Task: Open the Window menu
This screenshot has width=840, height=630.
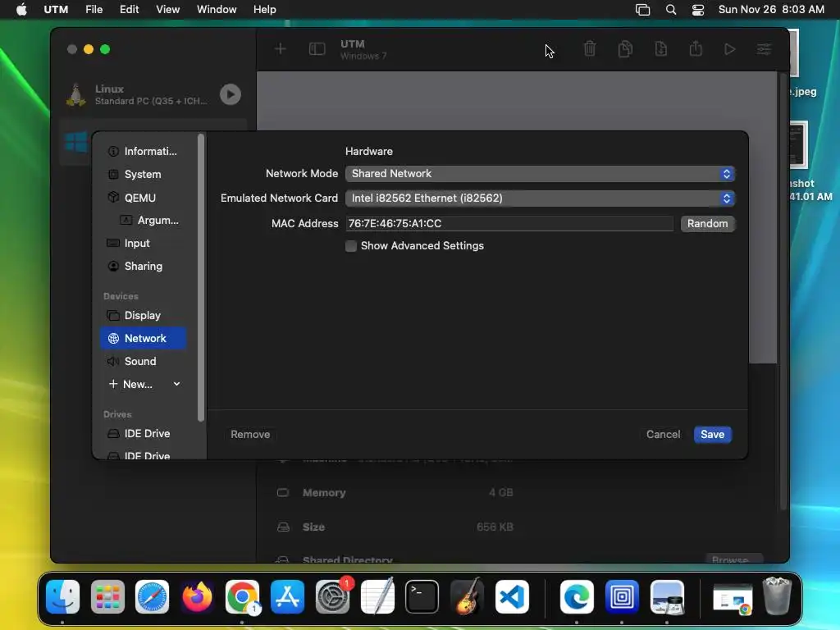Action: (x=217, y=10)
